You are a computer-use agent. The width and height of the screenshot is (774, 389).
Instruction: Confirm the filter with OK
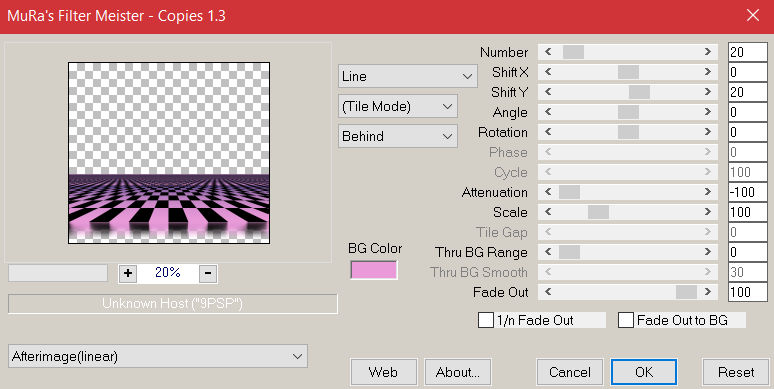click(644, 372)
